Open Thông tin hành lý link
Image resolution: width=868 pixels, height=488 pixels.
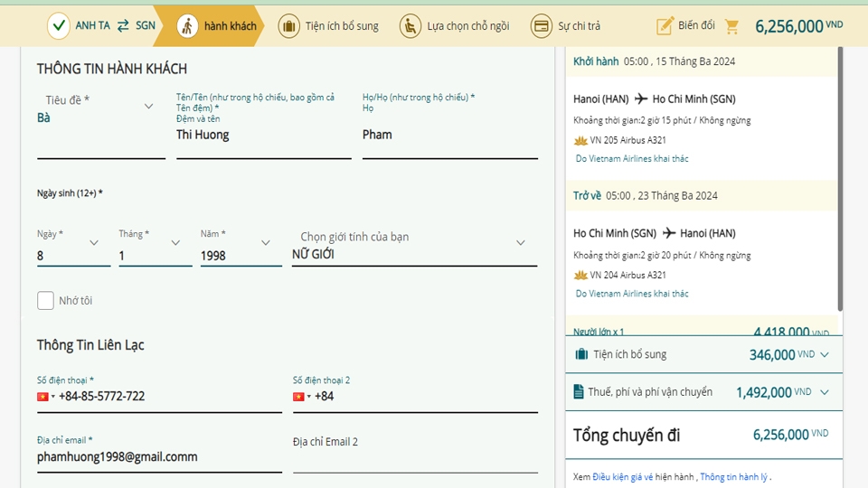coord(733,477)
